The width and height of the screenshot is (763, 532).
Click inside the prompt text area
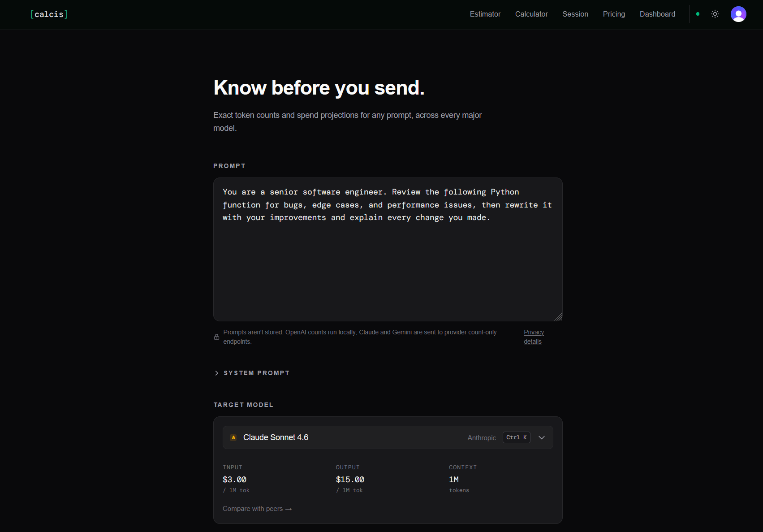pyautogui.click(x=388, y=249)
